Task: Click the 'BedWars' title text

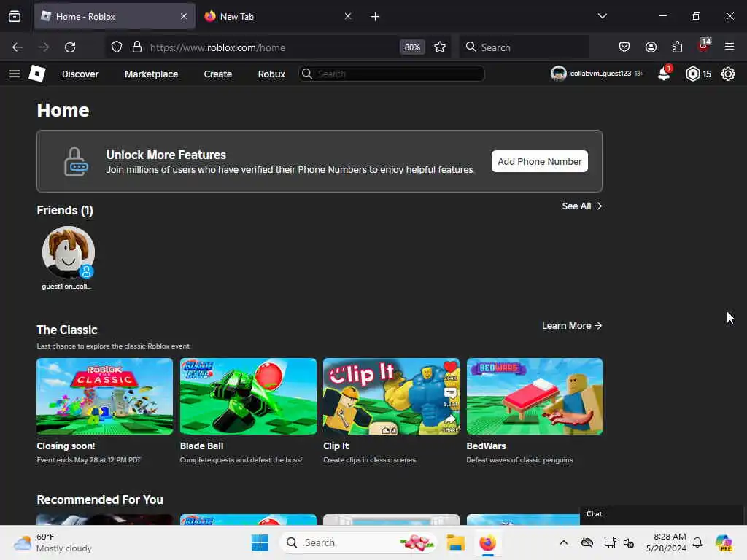Action: (x=486, y=446)
